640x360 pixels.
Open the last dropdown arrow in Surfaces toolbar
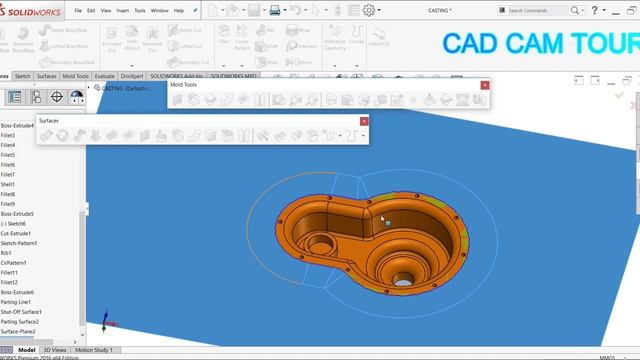(363, 136)
